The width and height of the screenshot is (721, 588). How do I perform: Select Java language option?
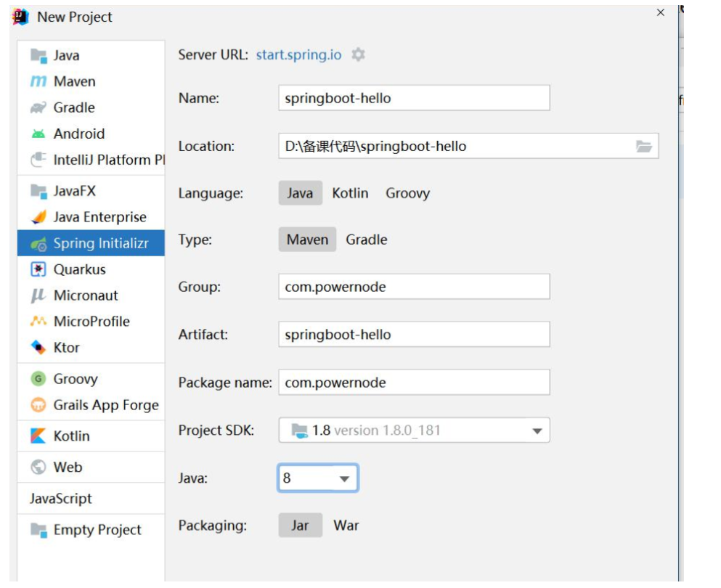pyautogui.click(x=301, y=193)
